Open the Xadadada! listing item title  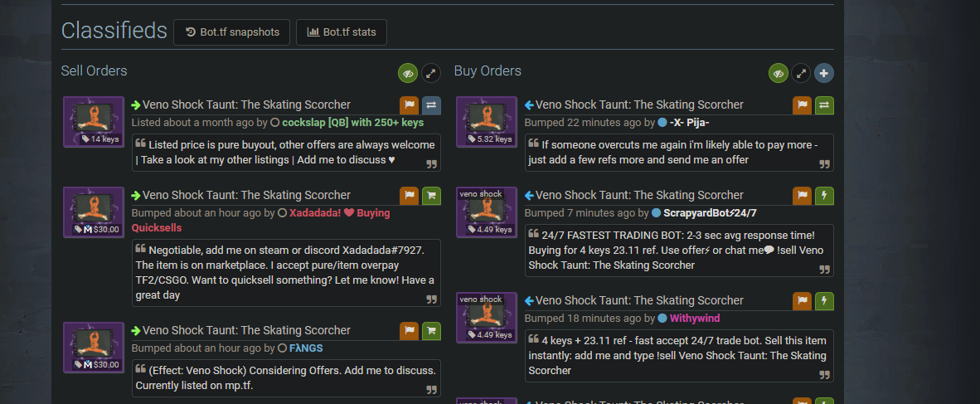pos(246,195)
